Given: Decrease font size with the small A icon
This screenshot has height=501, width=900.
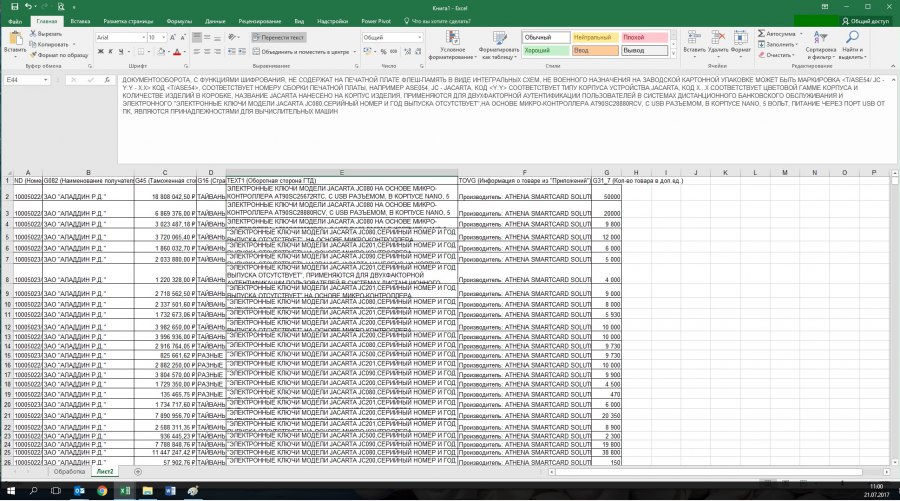Looking at the screenshot, I should [183, 37].
